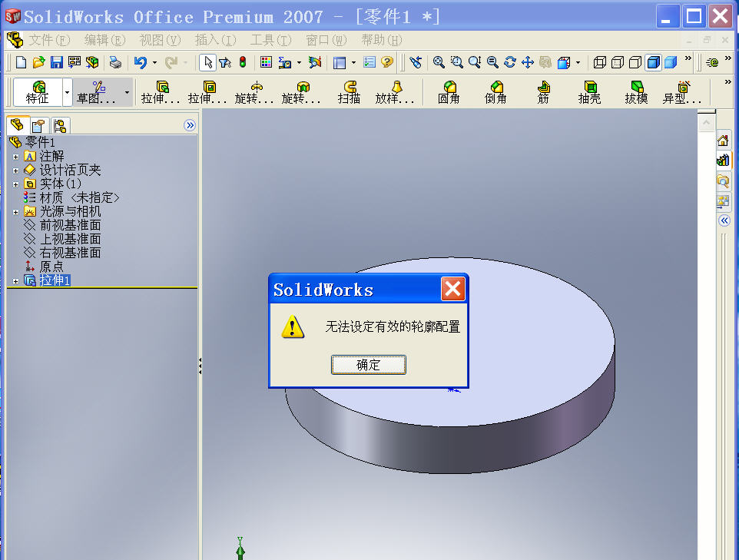This screenshot has width=739, height=560.
Task: Open the view orientation dropdown arrow
Action: coord(578,62)
